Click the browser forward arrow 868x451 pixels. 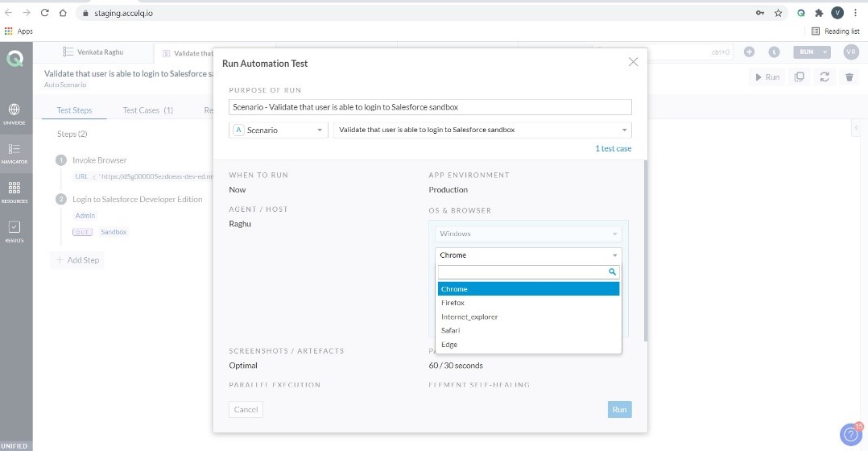(26, 13)
